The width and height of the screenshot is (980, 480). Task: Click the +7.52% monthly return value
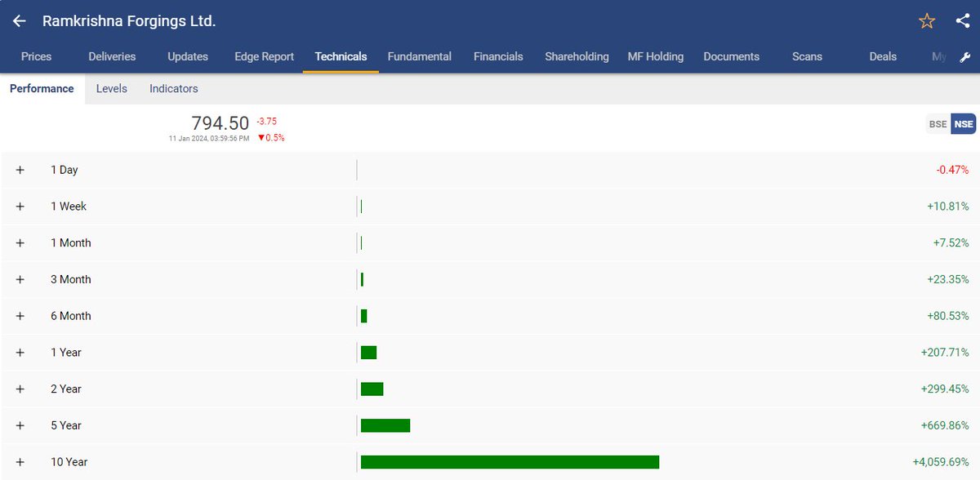951,243
